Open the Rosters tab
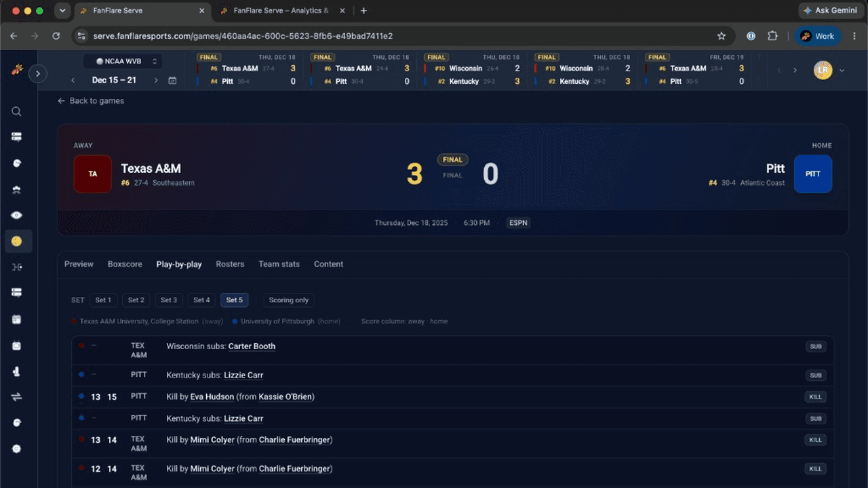The image size is (868, 488). [230, 264]
